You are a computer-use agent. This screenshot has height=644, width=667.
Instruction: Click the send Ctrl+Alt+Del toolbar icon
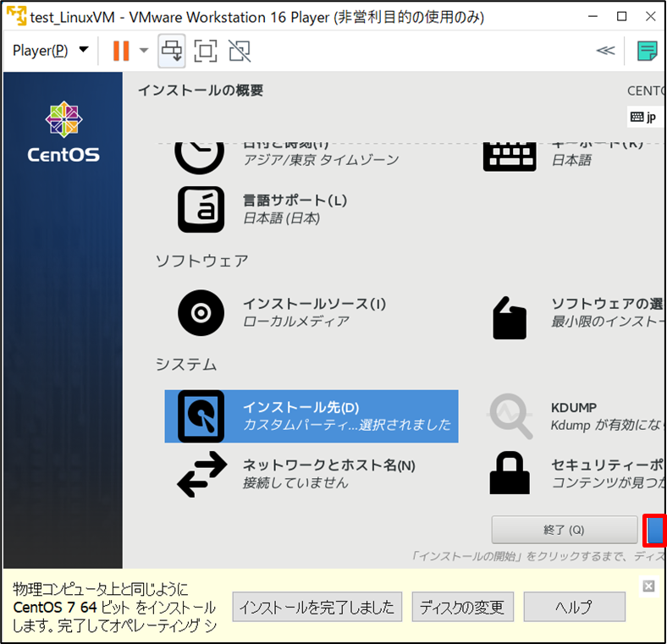pyautogui.click(x=172, y=51)
